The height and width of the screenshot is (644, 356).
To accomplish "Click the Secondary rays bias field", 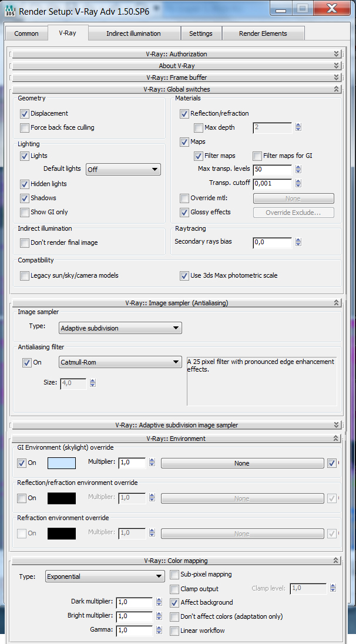I will click(x=273, y=242).
